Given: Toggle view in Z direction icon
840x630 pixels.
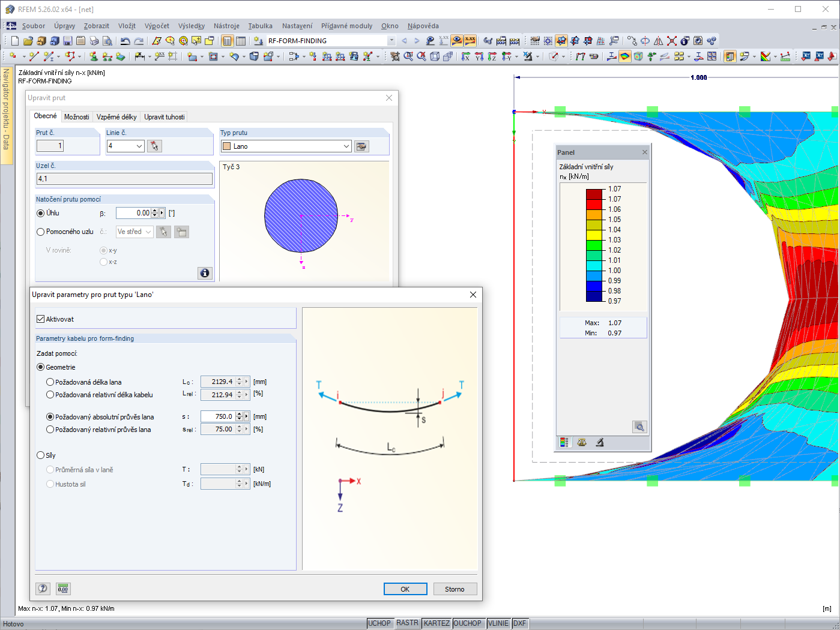Looking at the screenshot, I should click(492, 56).
